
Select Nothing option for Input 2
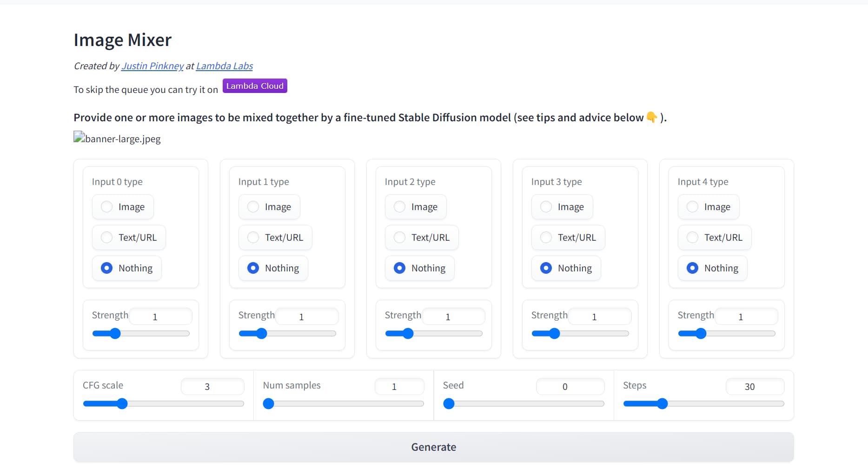click(400, 268)
